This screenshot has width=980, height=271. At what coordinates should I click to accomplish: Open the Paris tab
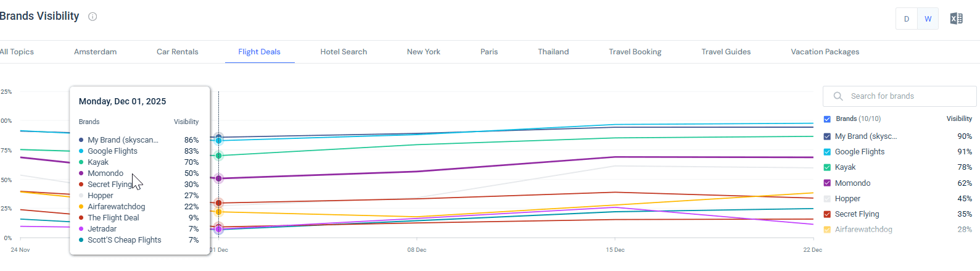point(489,52)
